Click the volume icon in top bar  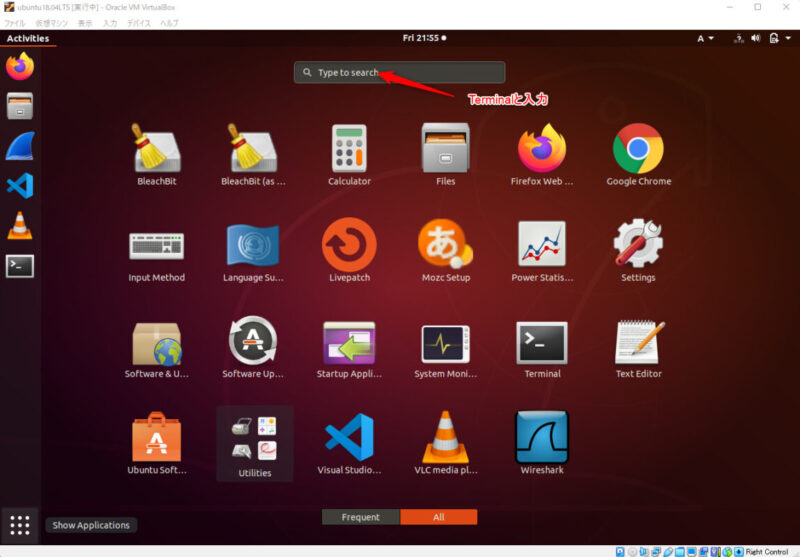(756, 38)
